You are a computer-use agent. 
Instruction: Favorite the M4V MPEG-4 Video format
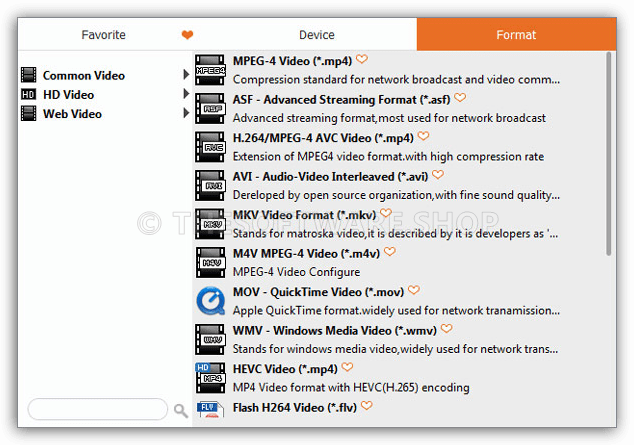tap(390, 252)
